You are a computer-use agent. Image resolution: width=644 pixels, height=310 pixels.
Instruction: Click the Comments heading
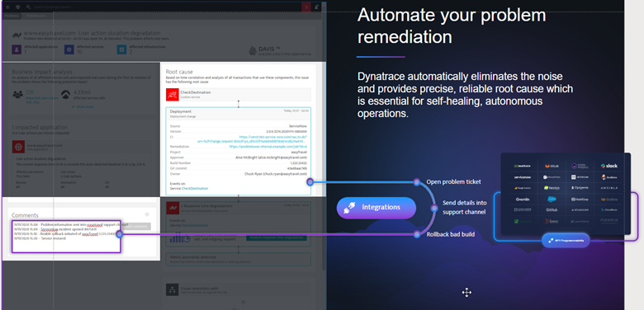(x=25, y=215)
